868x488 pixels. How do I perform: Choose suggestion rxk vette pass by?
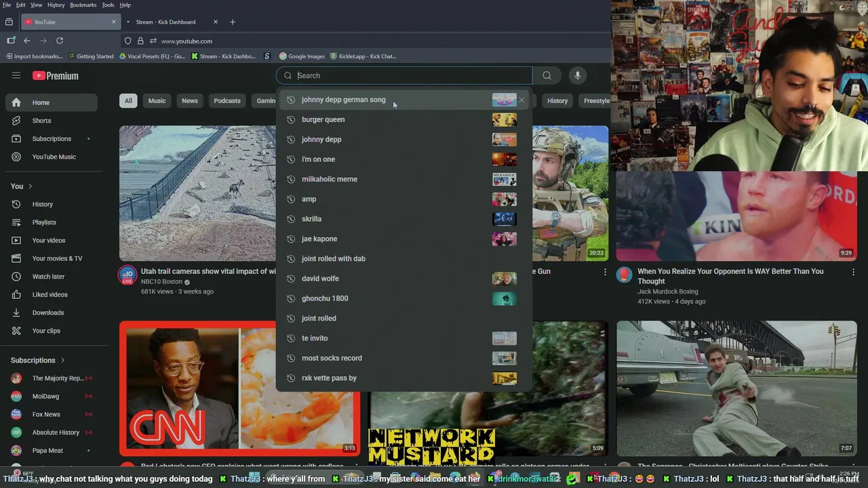pyautogui.click(x=403, y=378)
